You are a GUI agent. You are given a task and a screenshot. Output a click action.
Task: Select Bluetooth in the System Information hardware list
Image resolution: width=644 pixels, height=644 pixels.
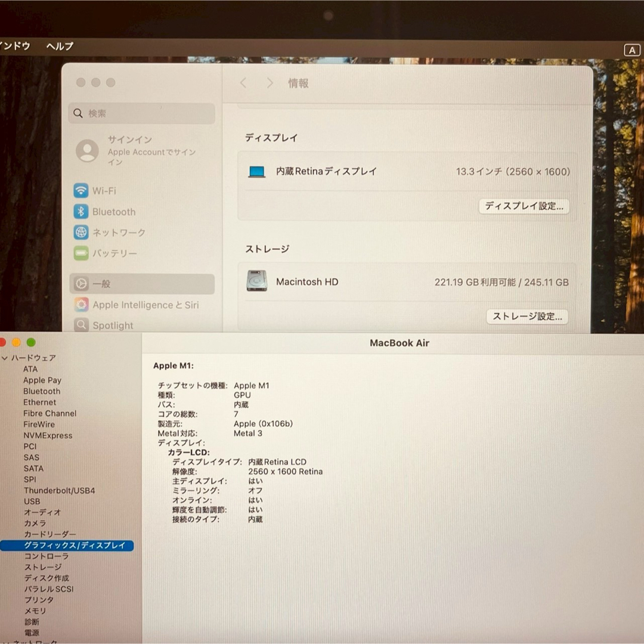42,391
